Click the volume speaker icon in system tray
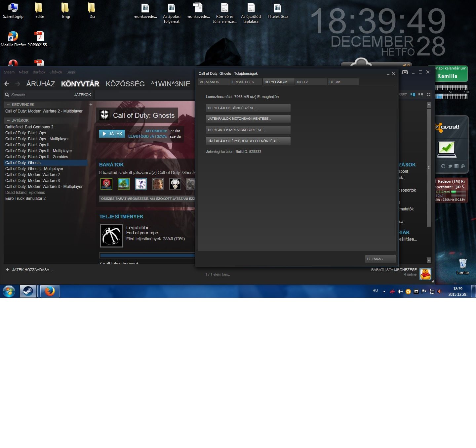 400,291
